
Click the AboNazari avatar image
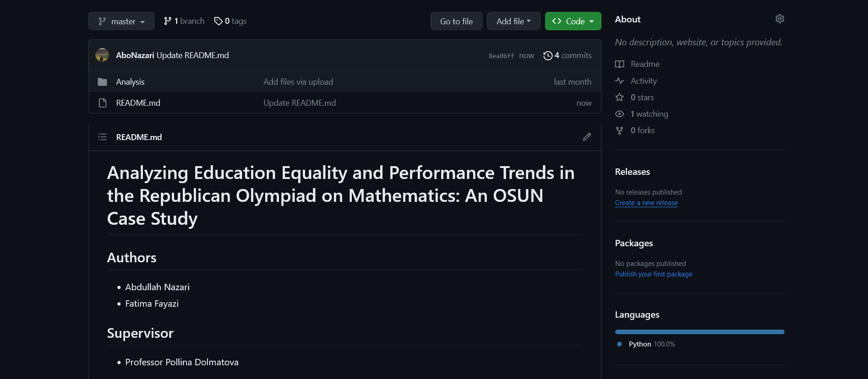[x=102, y=55]
